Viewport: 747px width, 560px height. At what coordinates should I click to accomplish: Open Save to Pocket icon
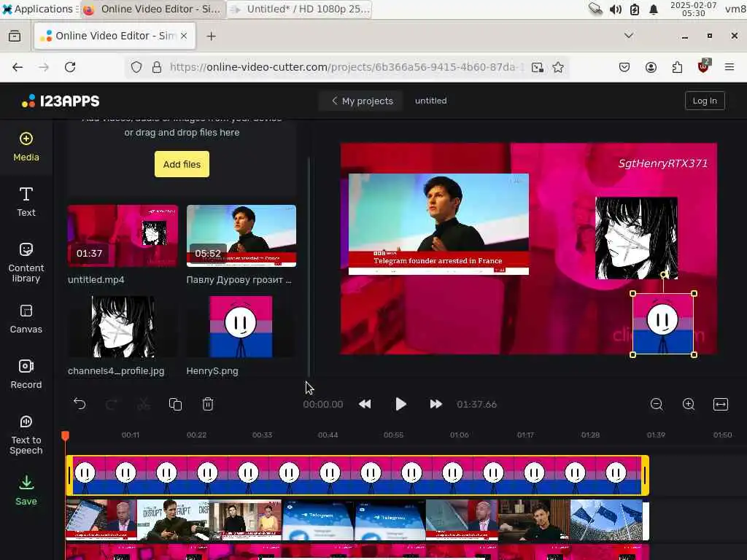click(624, 67)
